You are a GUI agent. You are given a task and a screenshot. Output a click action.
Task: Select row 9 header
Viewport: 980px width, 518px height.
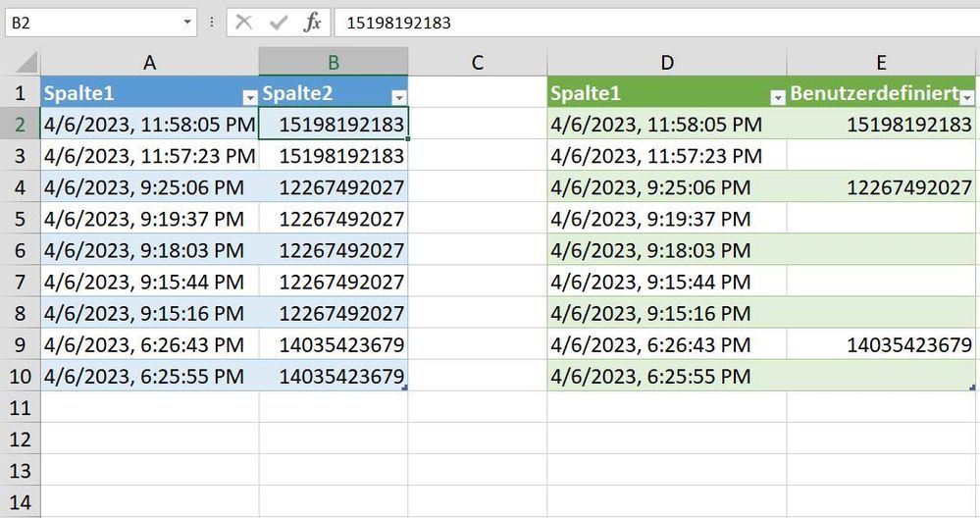pos(20,344)
